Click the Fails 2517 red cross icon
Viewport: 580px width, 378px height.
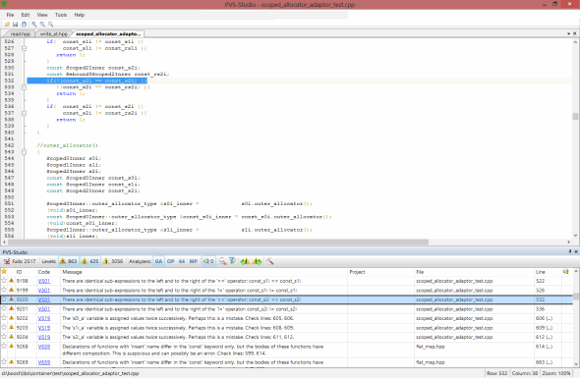click(6, 261)
